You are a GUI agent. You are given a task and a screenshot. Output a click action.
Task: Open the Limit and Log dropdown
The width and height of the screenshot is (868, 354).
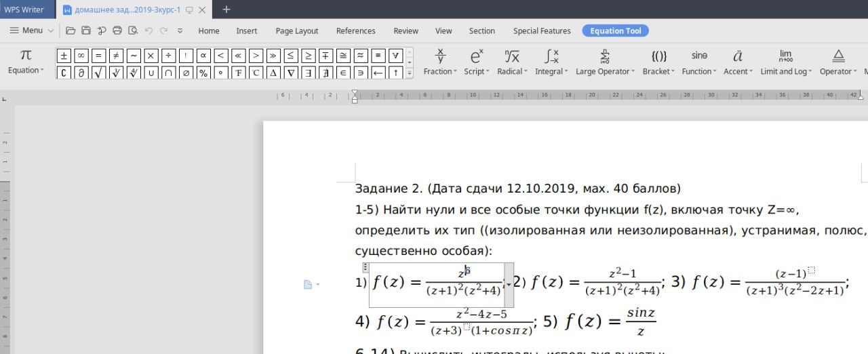(x=785, y=62)
